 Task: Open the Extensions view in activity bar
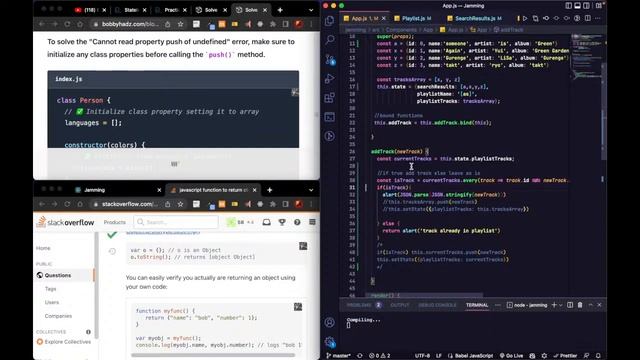[x=330, y=98]
